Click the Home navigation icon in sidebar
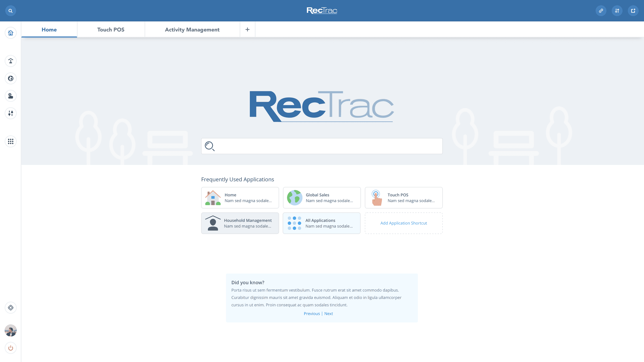This screenshot has width=644, height=362. point(11,33)
